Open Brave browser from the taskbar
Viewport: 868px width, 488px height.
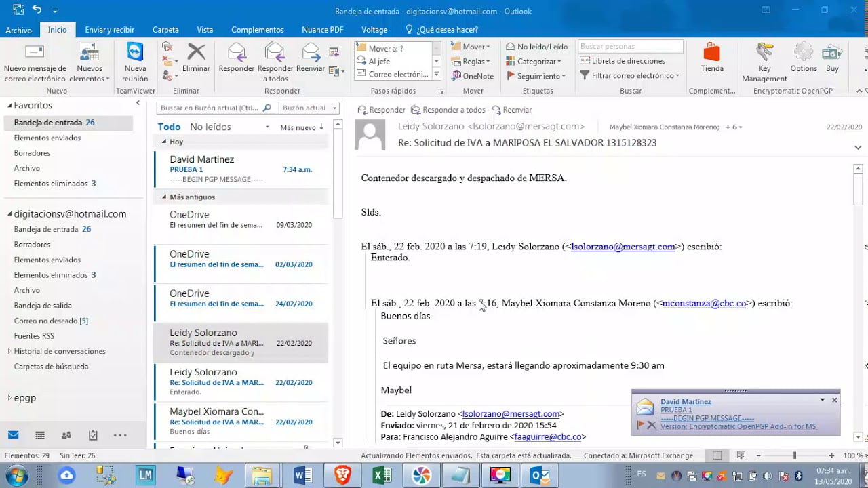click(x=342, y=476)
